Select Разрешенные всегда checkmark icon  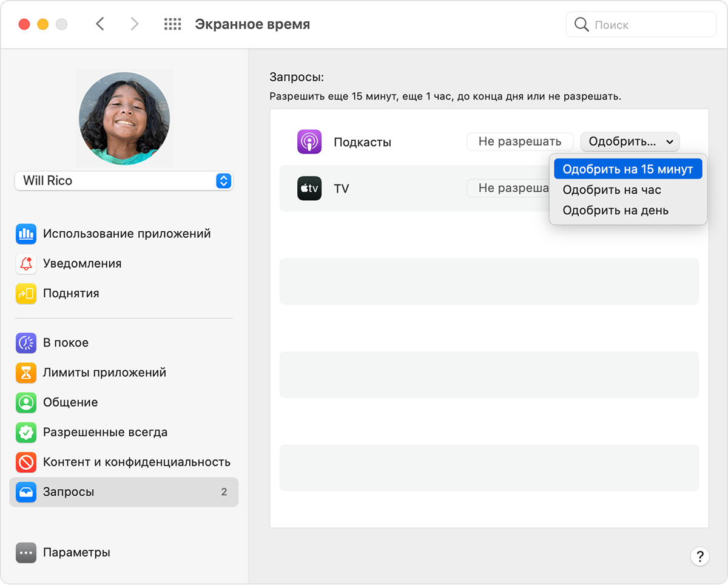(x=26, y=433)
